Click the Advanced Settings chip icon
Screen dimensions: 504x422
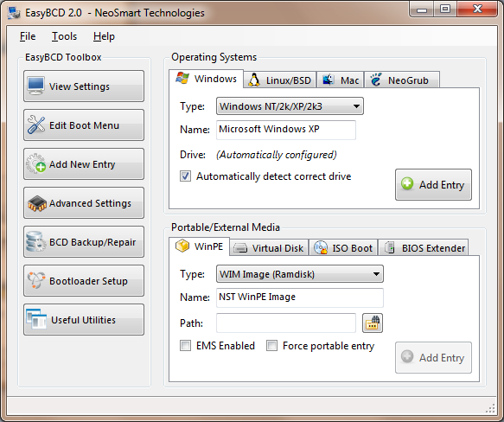pyautogui.click(x=37, y=203)
